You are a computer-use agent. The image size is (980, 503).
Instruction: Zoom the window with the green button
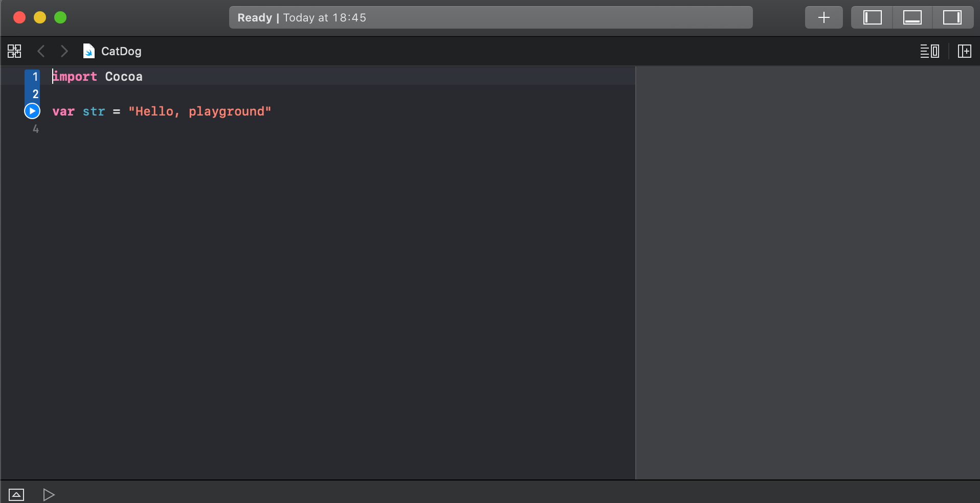pyautogui.click(x=60, y=17)
